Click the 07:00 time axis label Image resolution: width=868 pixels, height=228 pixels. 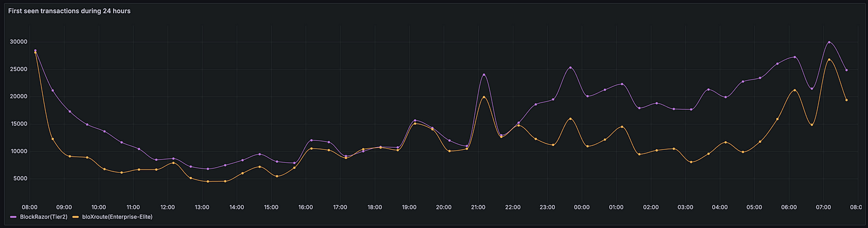(823, 207)
